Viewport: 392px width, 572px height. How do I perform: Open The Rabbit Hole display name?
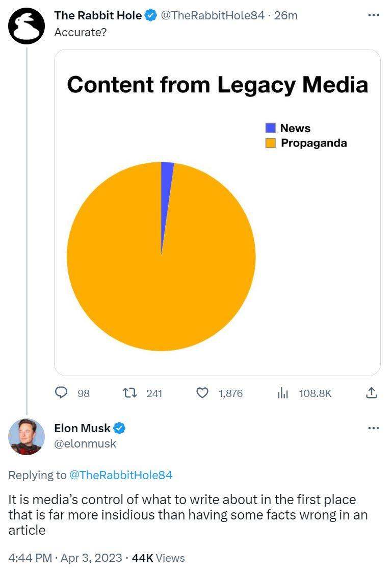tap(98, 16)
